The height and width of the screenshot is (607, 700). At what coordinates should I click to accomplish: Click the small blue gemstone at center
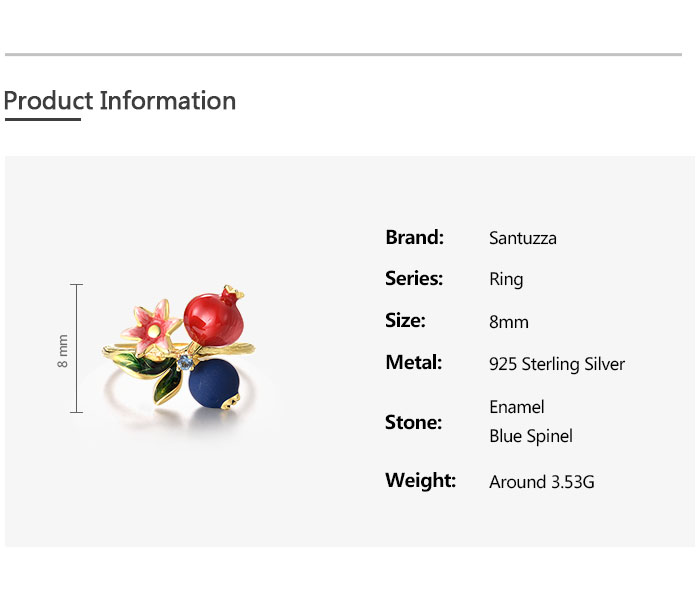tap(186, 362)
